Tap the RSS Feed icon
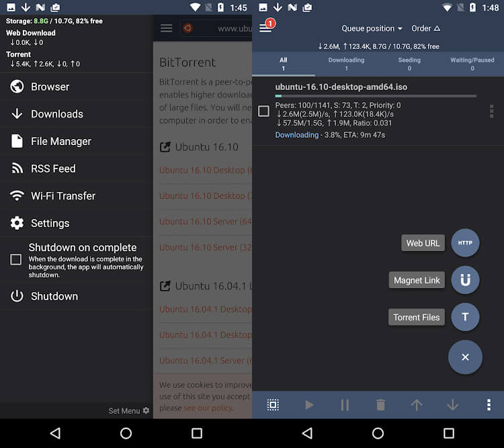The image size is (504, 448). pyautogui.click(x=17, y=169)
